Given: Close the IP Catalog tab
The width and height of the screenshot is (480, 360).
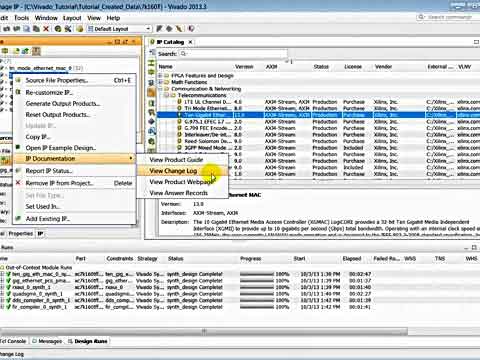Looking at the screenshot, I should (x=190, y=42).
